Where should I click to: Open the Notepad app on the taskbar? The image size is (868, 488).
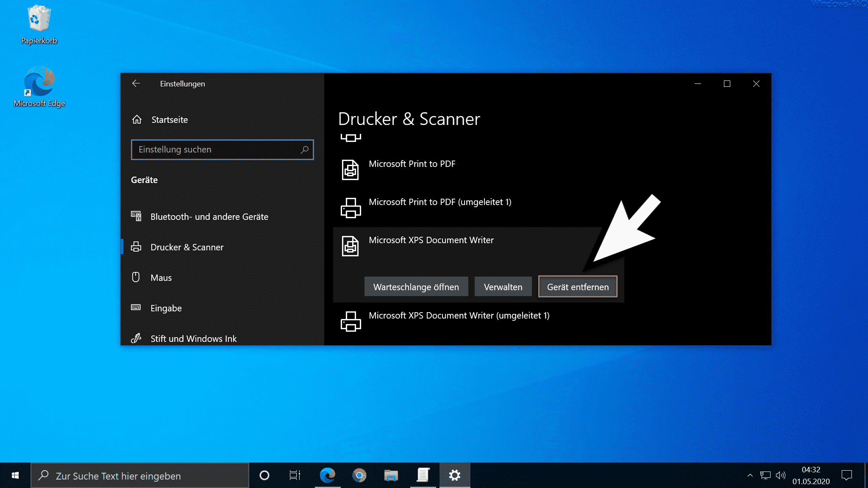click(423, 475)
